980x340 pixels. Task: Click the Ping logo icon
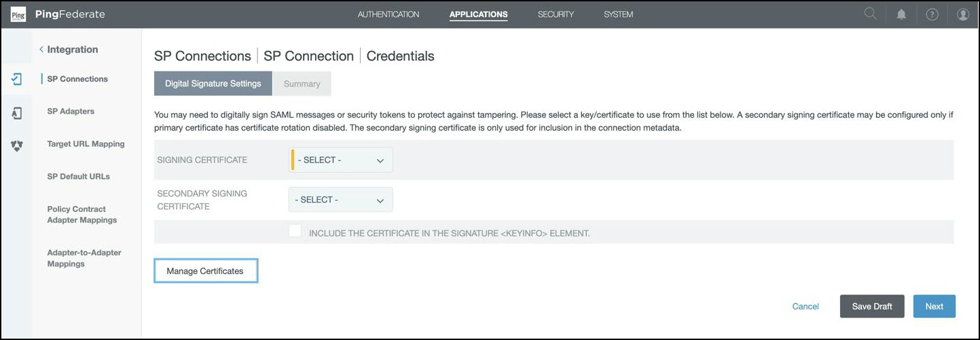(18, 14)
